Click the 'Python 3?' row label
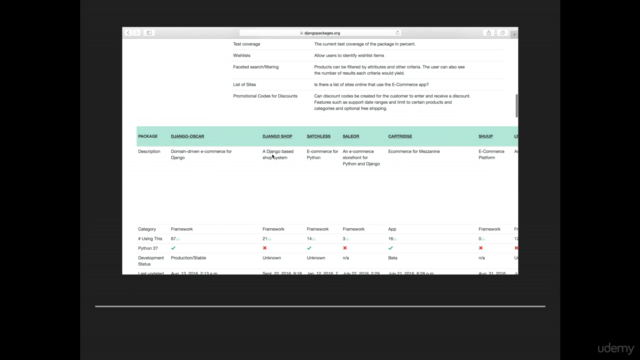 coord(148,248)
